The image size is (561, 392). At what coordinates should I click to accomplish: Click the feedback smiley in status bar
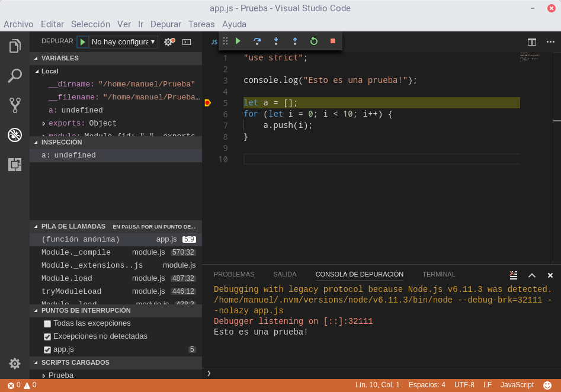547,385
